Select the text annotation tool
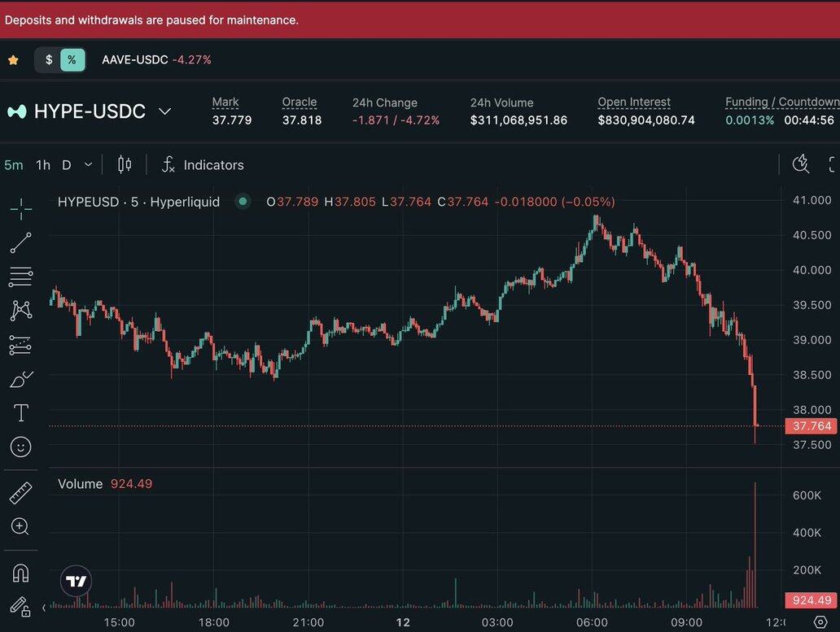The height and width of the screenshot is (632, 840). coord(21,413)
